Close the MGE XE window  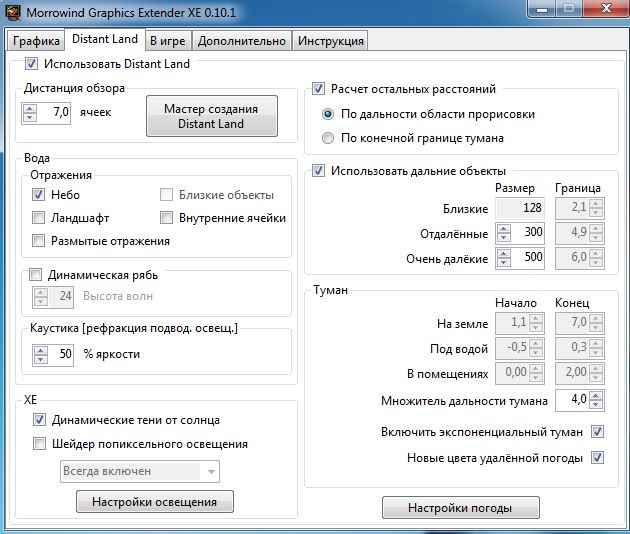[606, 8]
